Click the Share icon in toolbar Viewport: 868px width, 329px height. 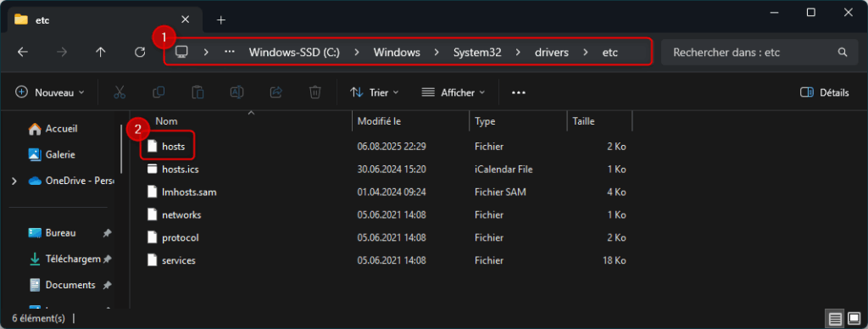coord(275,92)
